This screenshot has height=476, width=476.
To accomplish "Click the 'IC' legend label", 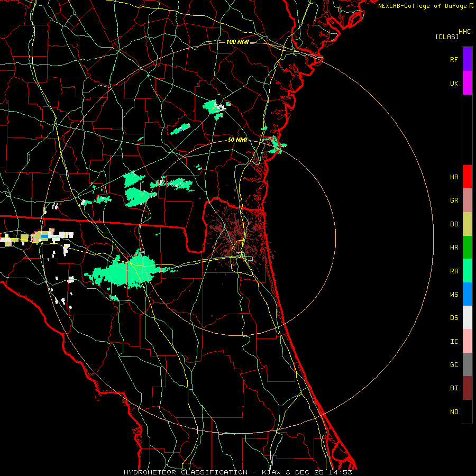I will tap(454, 342).
